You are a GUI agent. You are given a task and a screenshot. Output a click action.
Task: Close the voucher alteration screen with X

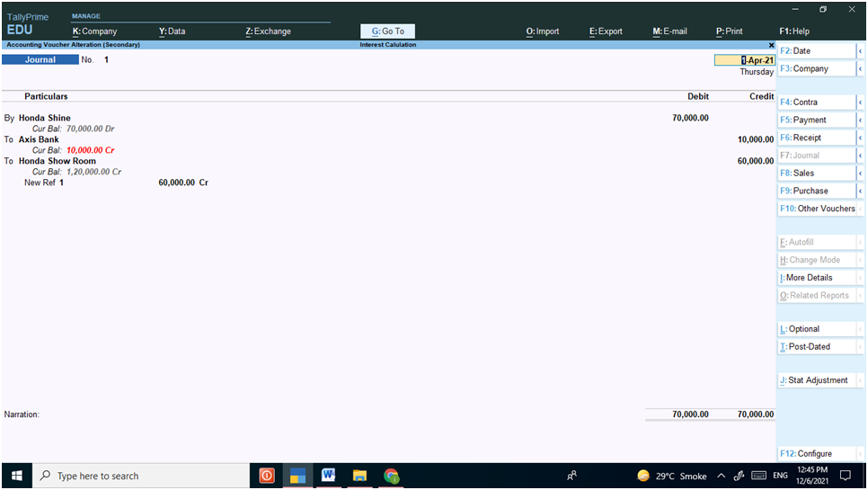click(771, 45)
